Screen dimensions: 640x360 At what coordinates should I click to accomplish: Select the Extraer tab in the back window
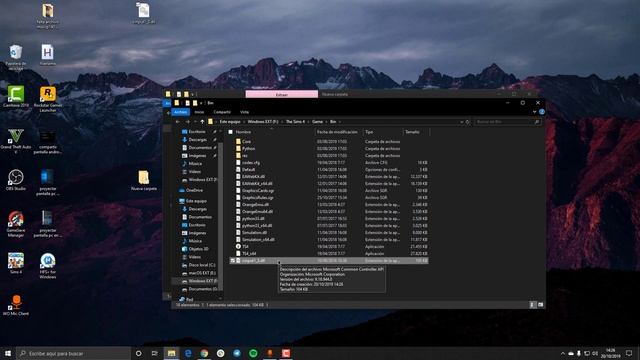click(x=282, y=94)
